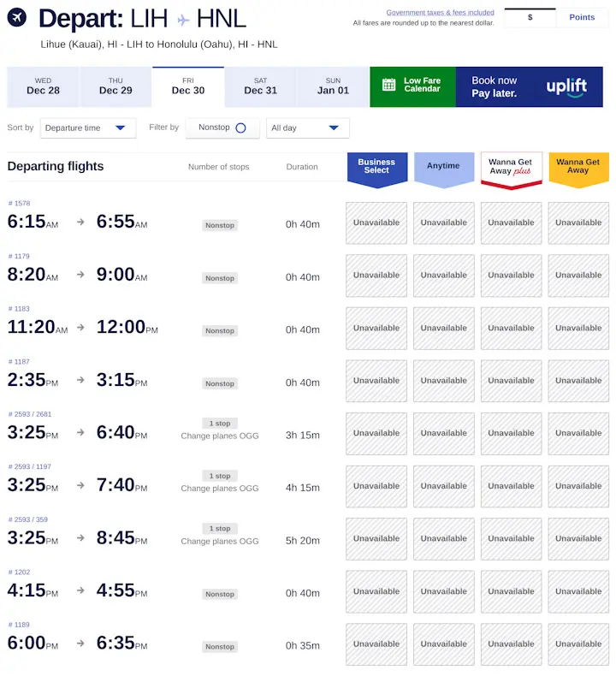Click Anytime Unavailable box for 8:20 AM flight

click(443, 276)
